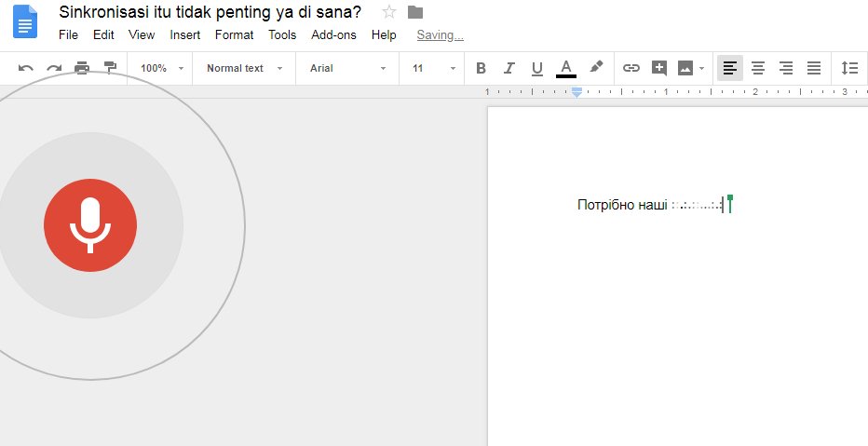Open the View menu
The width and height of the screenshot is (868, 446).
tap(142, 34)
